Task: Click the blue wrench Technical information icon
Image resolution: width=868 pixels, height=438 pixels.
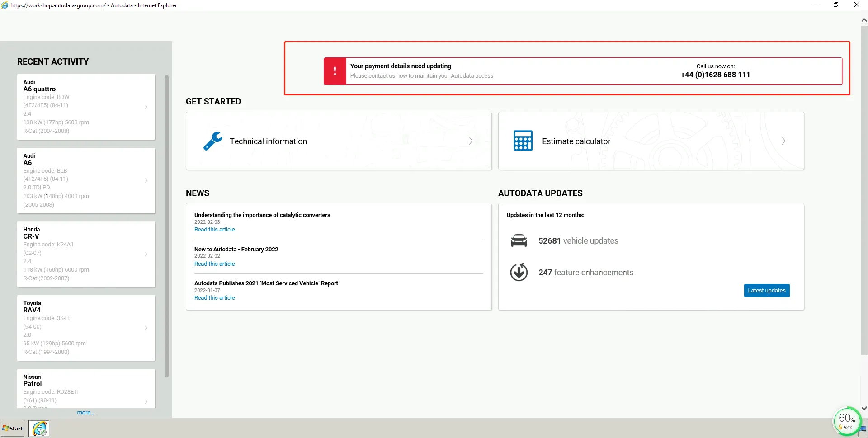Action: (x=212, y=141)
